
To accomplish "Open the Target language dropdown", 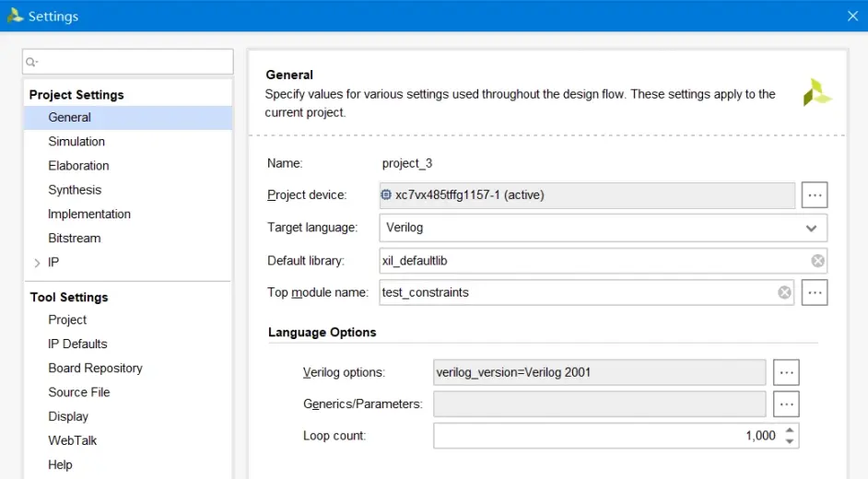I will [811, 228].
